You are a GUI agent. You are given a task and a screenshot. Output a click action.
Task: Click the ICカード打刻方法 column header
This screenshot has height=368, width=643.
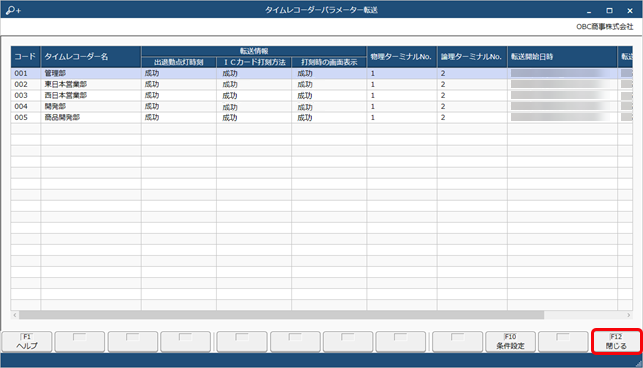[254, 62]
